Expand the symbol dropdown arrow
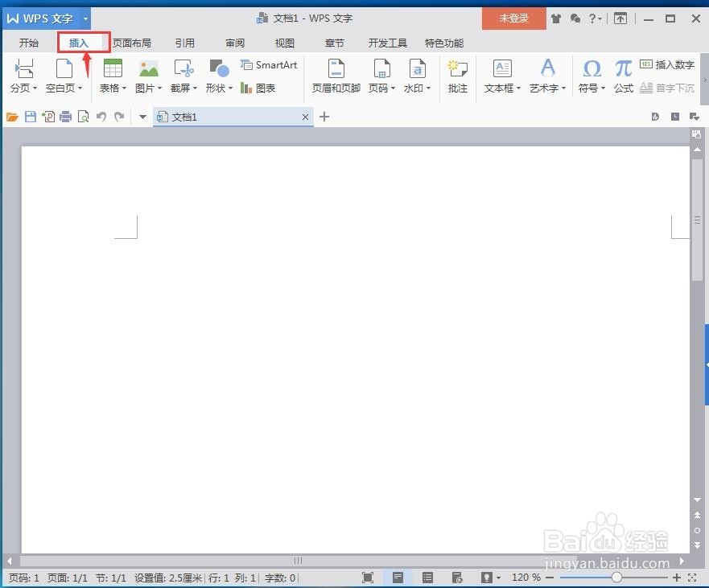Screen dimensions: 709x588 604,88
